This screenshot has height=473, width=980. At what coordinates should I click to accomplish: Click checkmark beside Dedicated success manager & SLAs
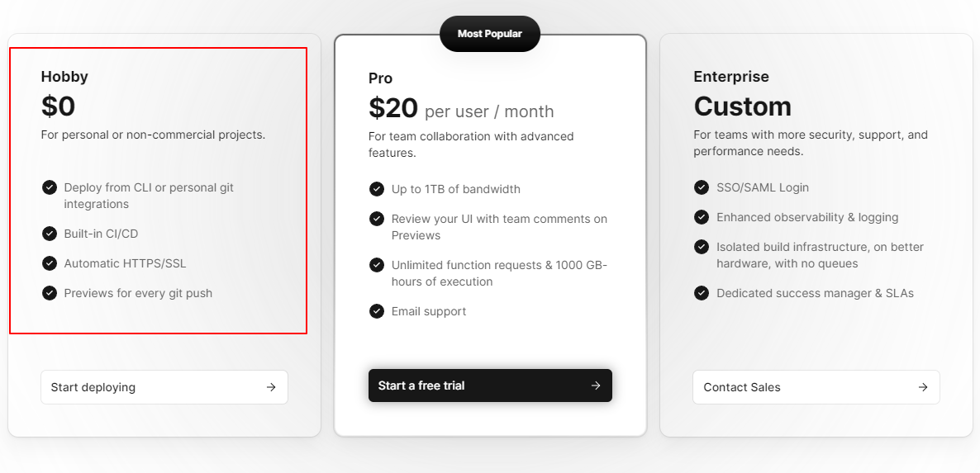[x=702, y=293]
